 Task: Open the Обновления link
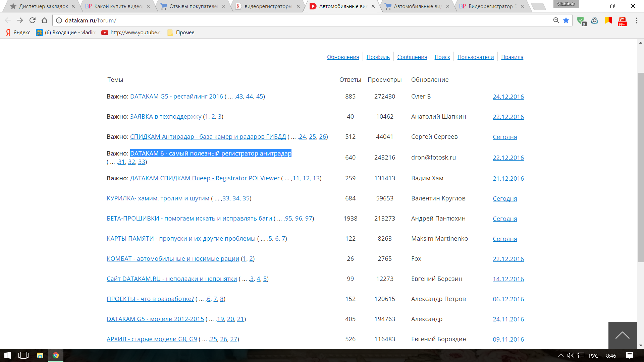(343, 57)
